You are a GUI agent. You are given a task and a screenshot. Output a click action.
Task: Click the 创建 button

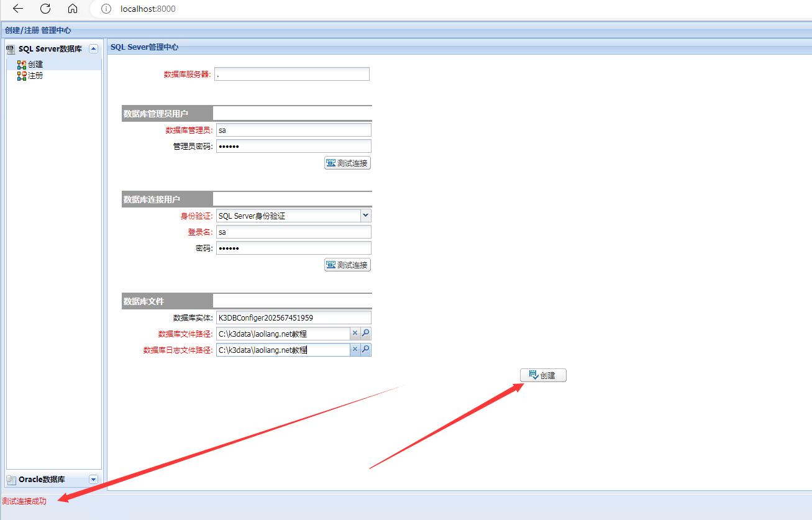point(543,375)
